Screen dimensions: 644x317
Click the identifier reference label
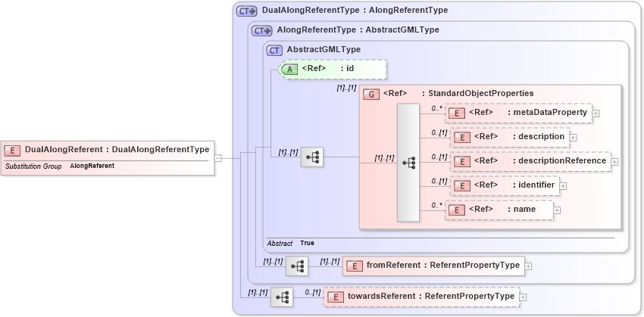tap(514, 185)
